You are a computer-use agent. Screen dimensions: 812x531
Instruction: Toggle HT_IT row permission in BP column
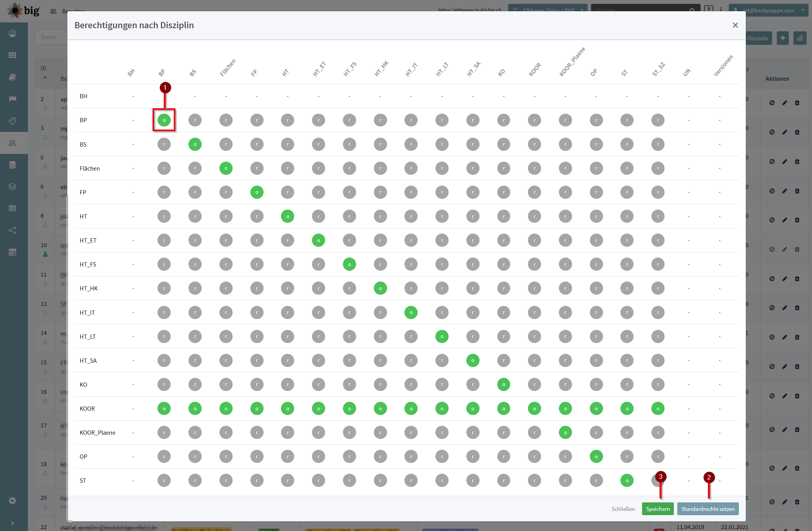coord(164,312)
